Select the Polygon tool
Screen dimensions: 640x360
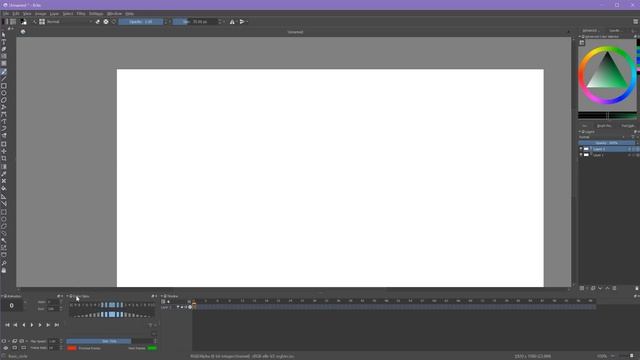pyautogui.click(x=4, y=100)
